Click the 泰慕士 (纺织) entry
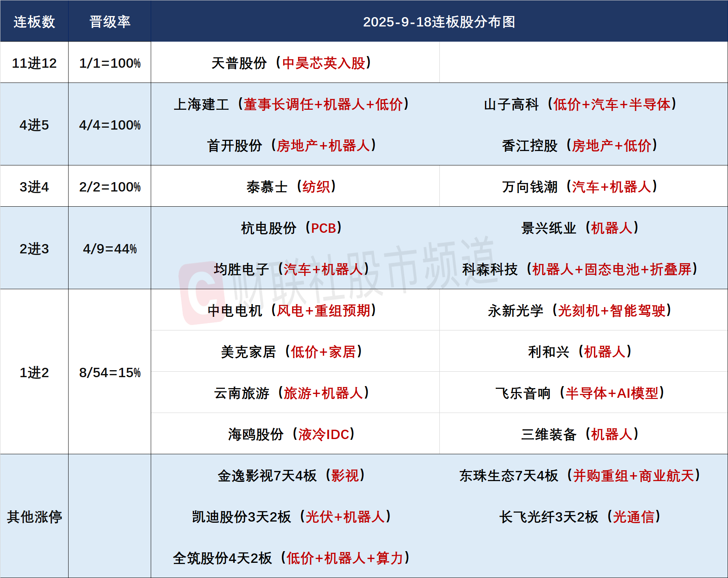Screen dimensions: 728x578 click(x=291, y=186)
